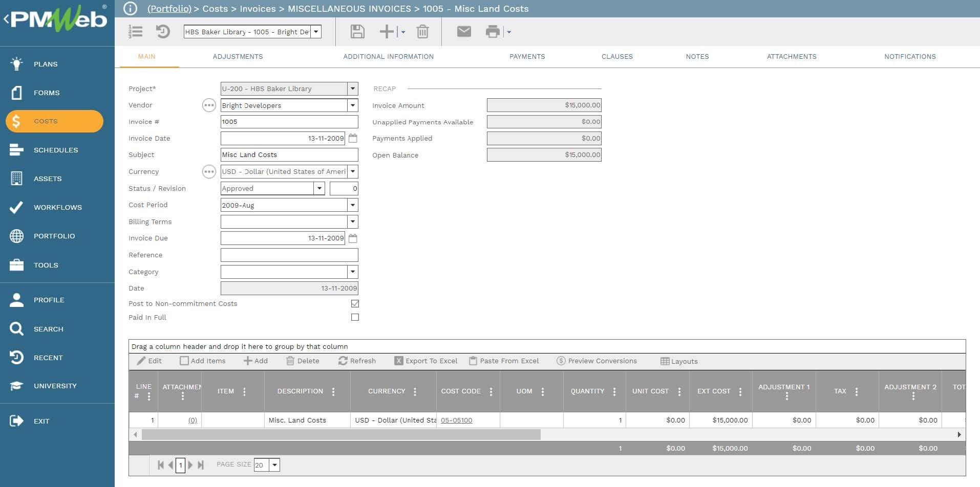Screen dimensions: 980x487
Task: Expand the Cost Period dropdown
Action: click(x=353, y=205)
